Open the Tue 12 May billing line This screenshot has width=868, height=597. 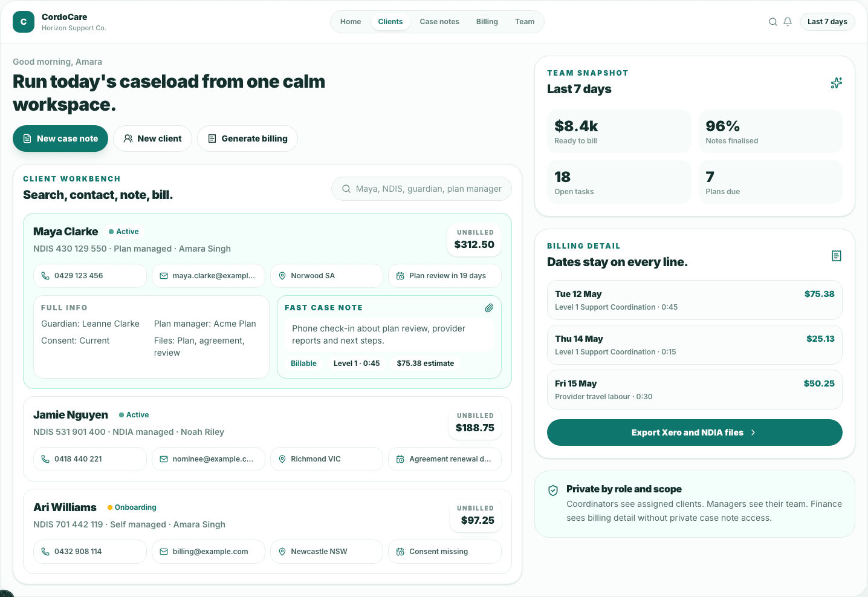(x=695, y=300)
